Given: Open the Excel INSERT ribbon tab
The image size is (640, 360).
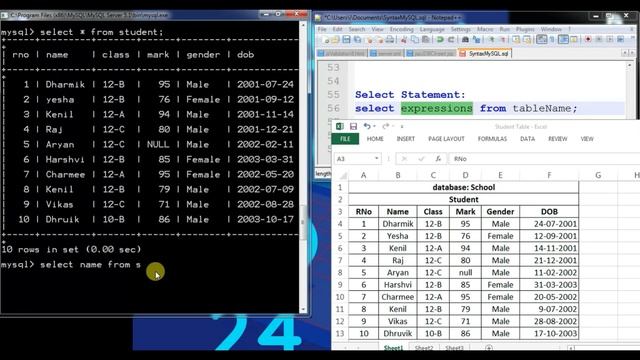Looking at the screenshot, I should (405, 139).
